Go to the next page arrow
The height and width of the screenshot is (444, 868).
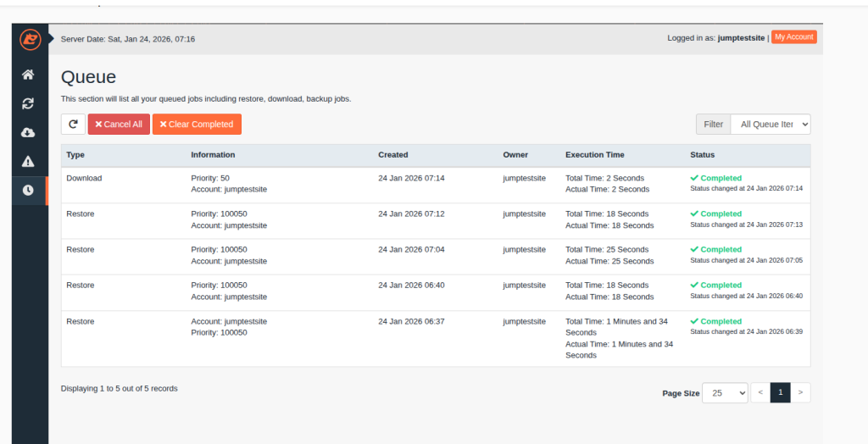[x=800, y=392]
